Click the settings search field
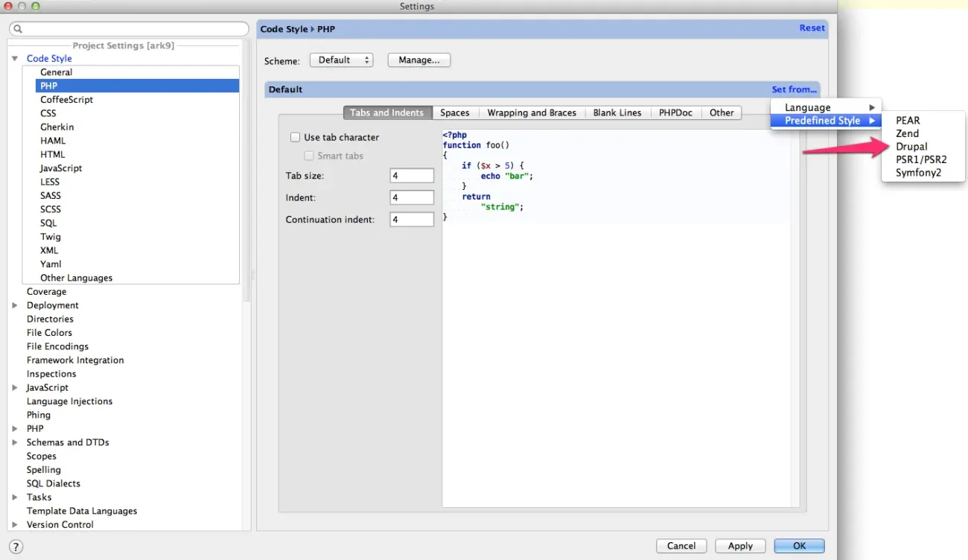This screenshot has height=560, width=968. pos(129,29)
